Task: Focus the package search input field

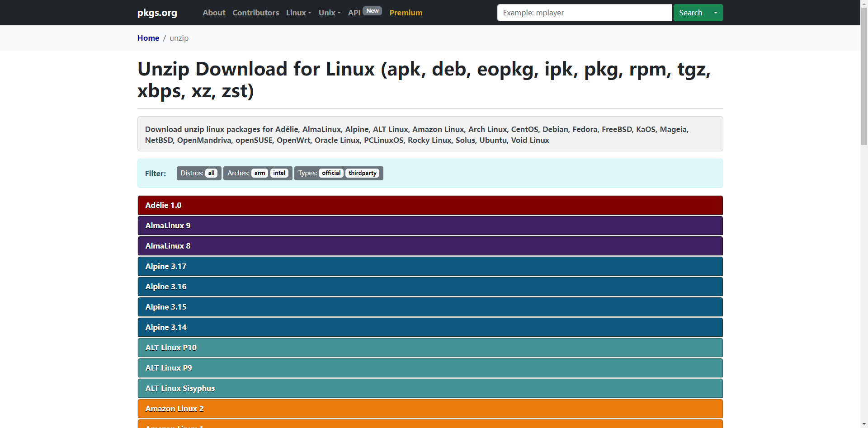Action: pyautogui.click(x=584, y=13)
